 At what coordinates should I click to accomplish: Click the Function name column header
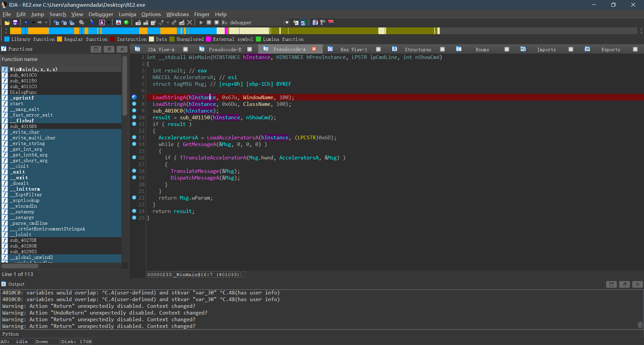click(x=61, y=59)
